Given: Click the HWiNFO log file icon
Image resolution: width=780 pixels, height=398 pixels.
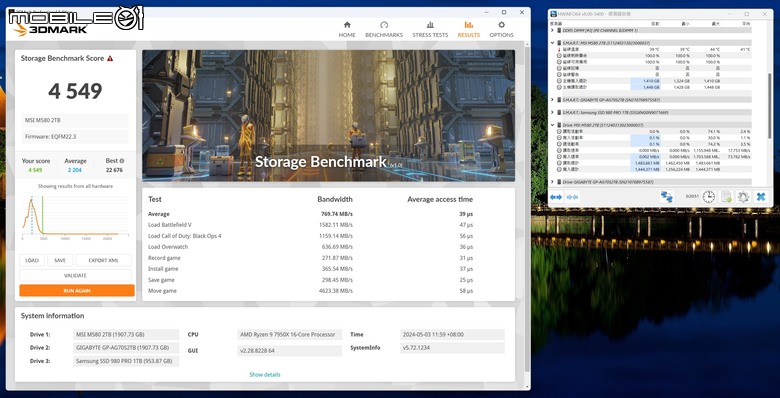Looking at the screenshot, I should [x=726, y=197].
